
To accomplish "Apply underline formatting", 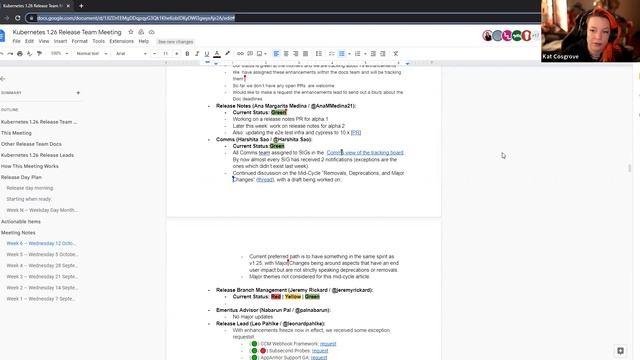I will [x=207, y=53].
